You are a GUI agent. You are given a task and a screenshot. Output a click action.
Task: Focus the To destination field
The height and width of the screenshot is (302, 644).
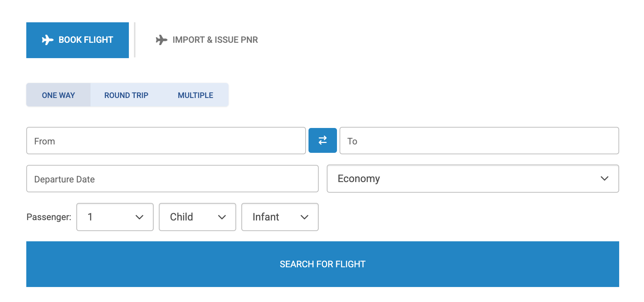pyautogui.click(x=479, y=141)
